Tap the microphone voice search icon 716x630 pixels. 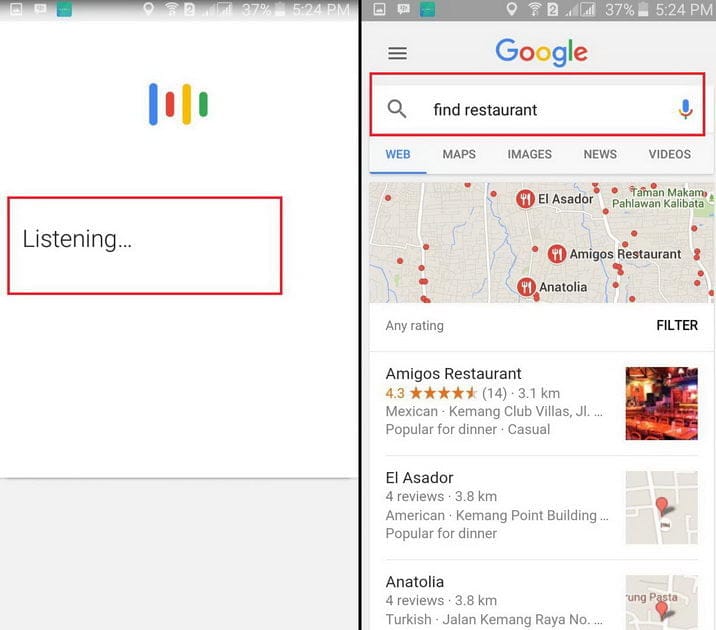coord(685,109)
